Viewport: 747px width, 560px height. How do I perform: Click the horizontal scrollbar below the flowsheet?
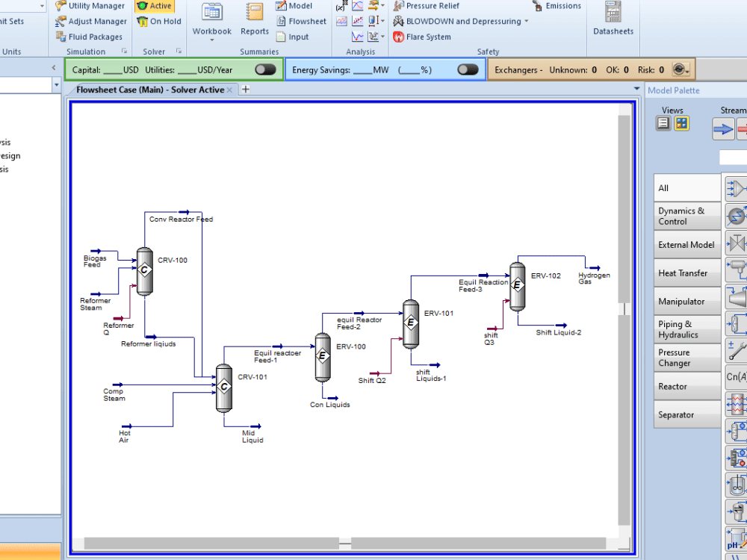tap(344, 544)
